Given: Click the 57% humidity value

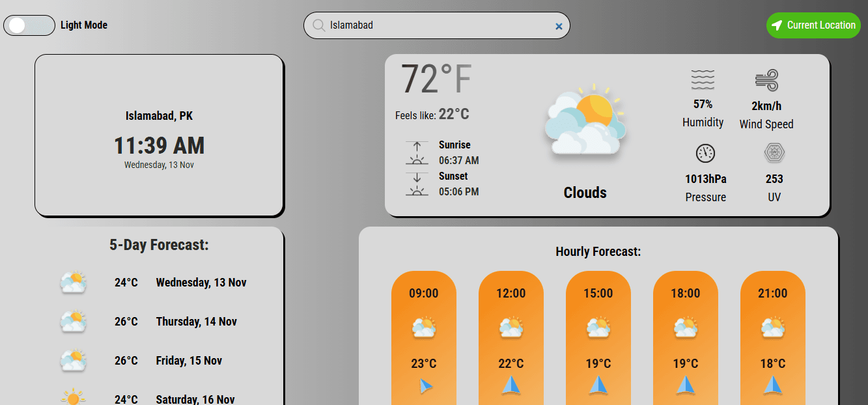Looking at the screenshot, I should coord(703,104).
